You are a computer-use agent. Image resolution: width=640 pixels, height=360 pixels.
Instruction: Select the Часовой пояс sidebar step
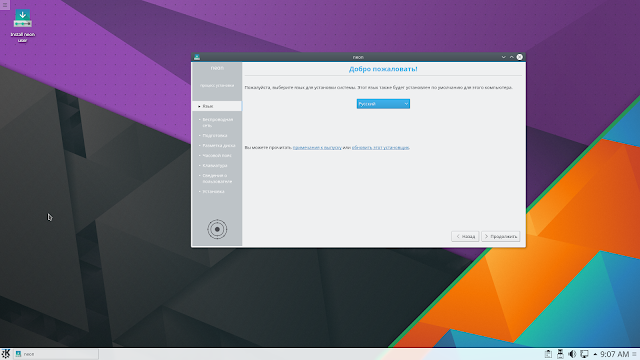pyautogui.click(x=217, y=156)
